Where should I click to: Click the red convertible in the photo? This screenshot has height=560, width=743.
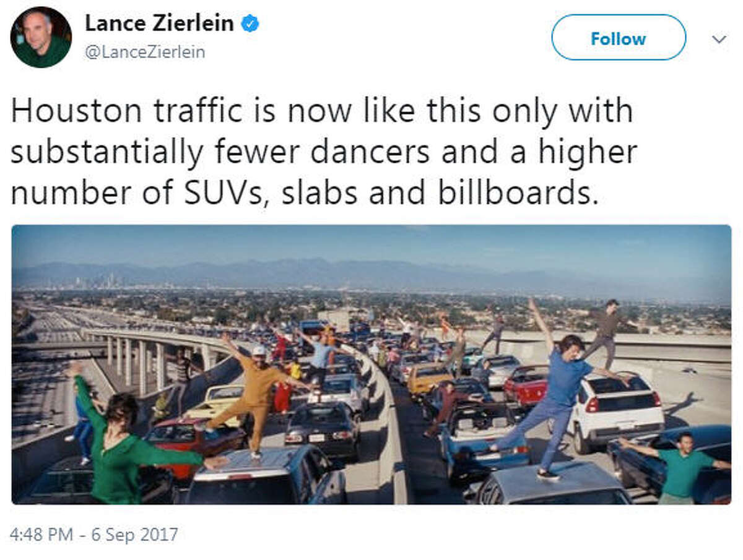click(526, 385)
